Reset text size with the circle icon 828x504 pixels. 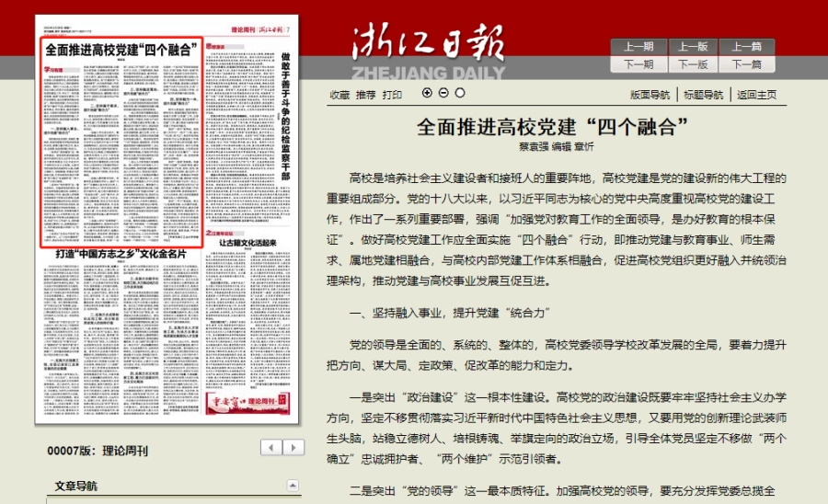(x=460, y=93)
